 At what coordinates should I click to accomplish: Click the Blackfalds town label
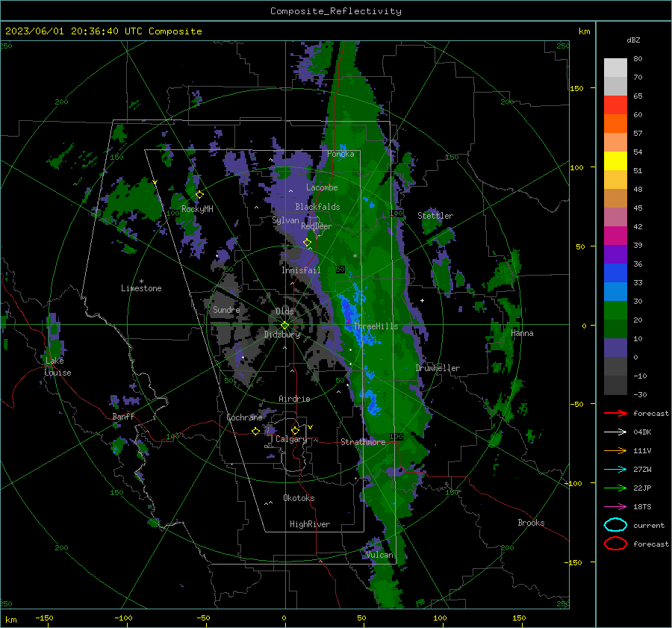317,207
